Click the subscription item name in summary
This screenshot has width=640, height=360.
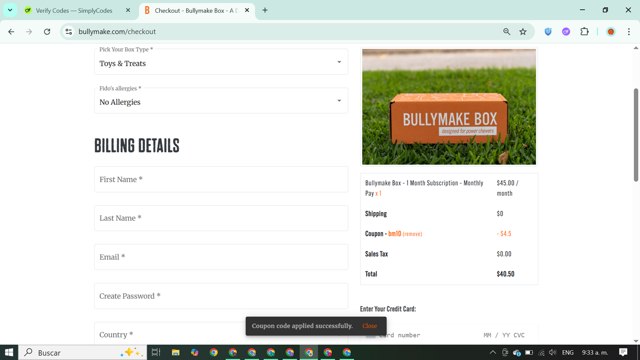pyautogui.click(x=424, y=188)
